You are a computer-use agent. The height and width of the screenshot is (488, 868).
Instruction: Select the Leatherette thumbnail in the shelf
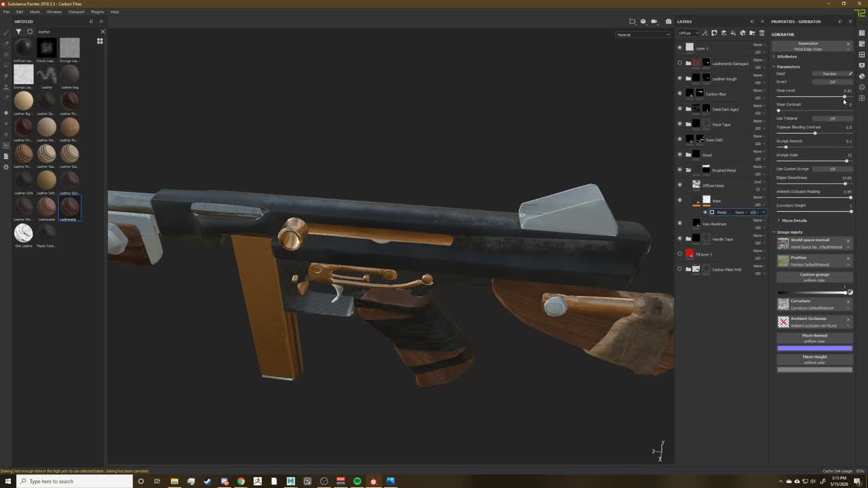click(70, 207)
